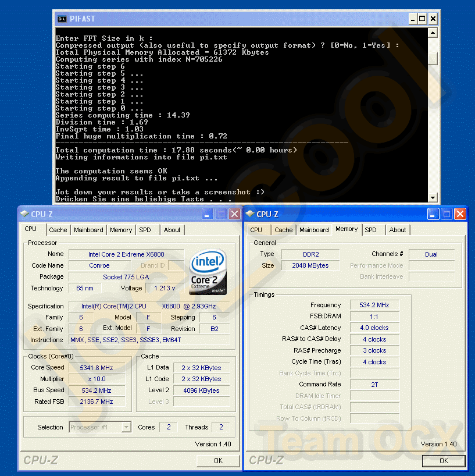Select CPU tab in left CPU-Z
Screen dimensions: 475x476
click(31, 229)
